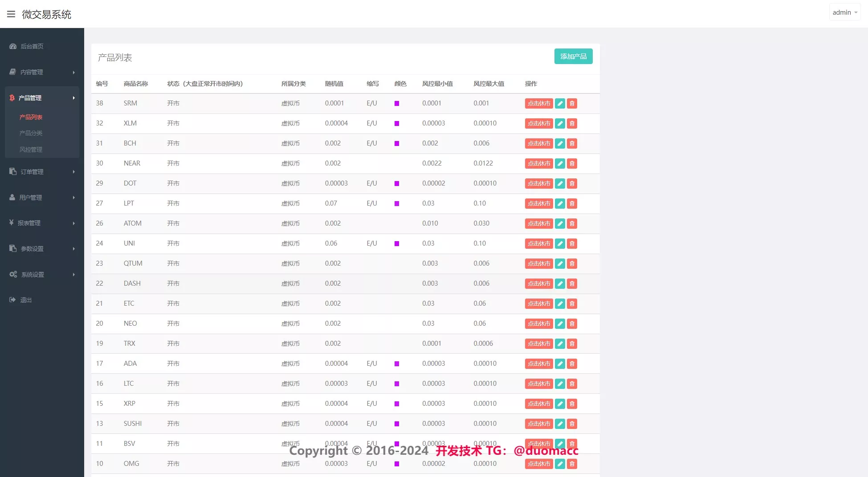Edit the BCH product row
This screenshot has width=868, height=477.
click(560, 143)
